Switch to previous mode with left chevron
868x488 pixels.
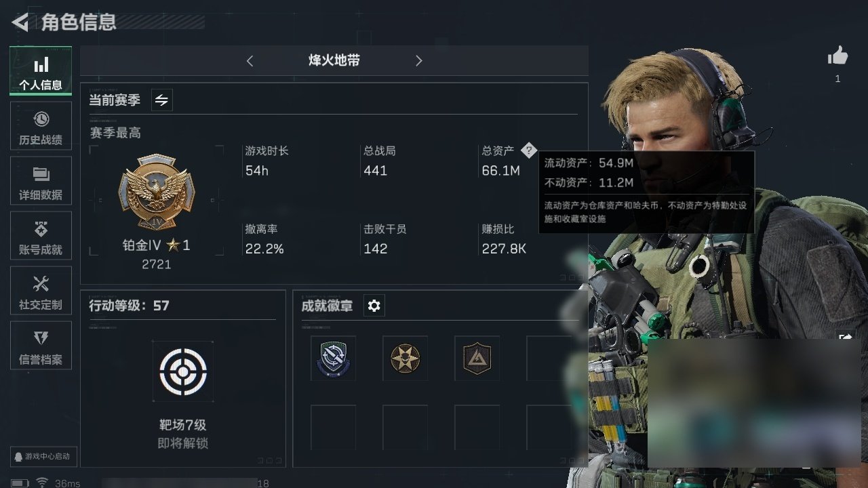pyautogui.click(x=250, y=61)
